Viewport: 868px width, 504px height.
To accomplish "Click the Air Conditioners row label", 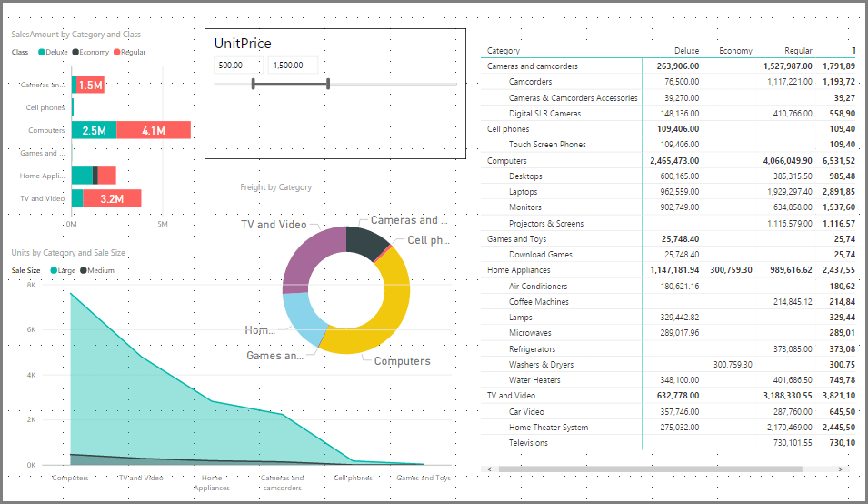I will tap(537, 287).
